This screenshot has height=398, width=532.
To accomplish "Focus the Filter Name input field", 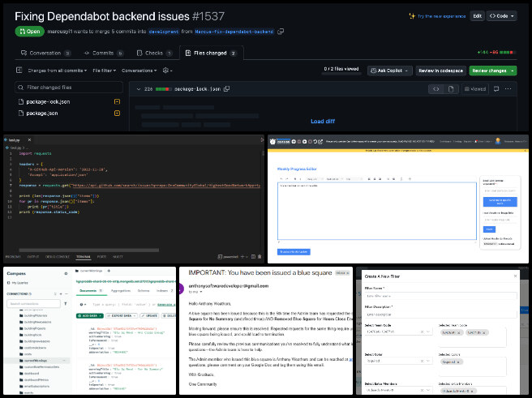I will (440, 296).
